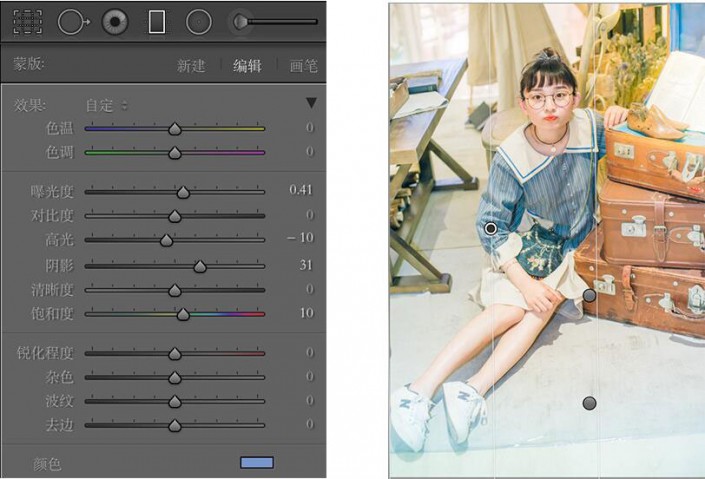
Task: Select the Crop Overlay tool
Action: [x=28, y=22]
